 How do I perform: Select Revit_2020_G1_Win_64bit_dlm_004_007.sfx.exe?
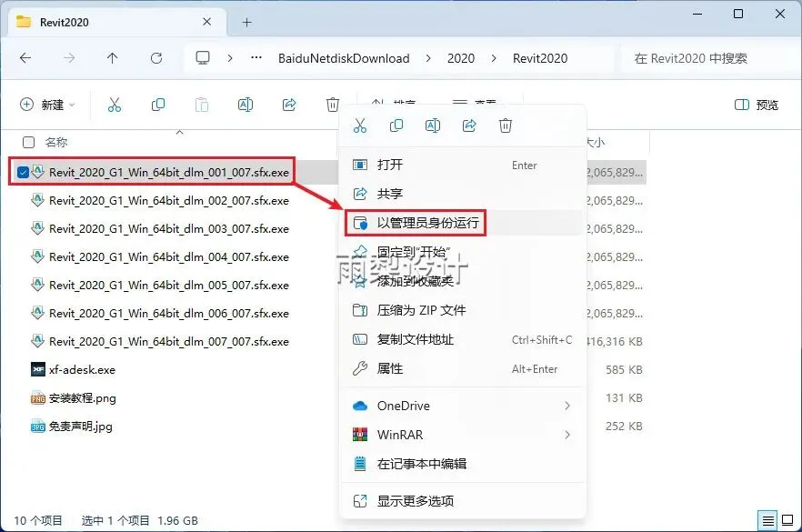coord(169,256)
